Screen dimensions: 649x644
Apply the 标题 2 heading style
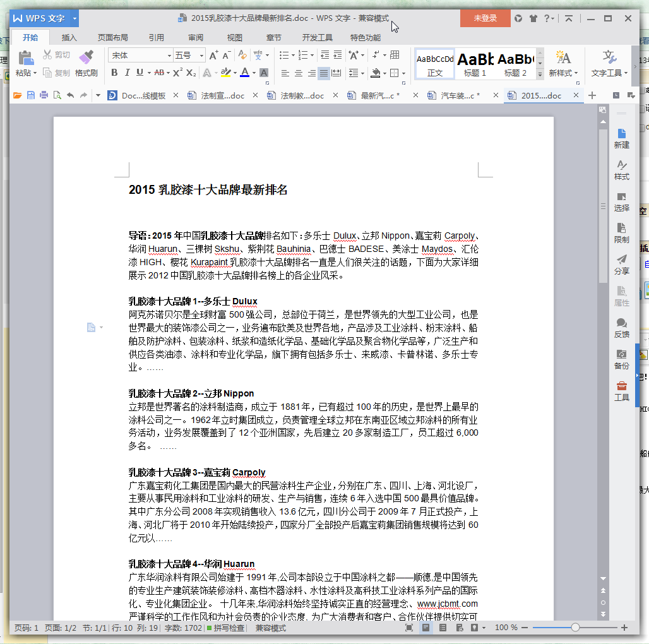[516, 64]
